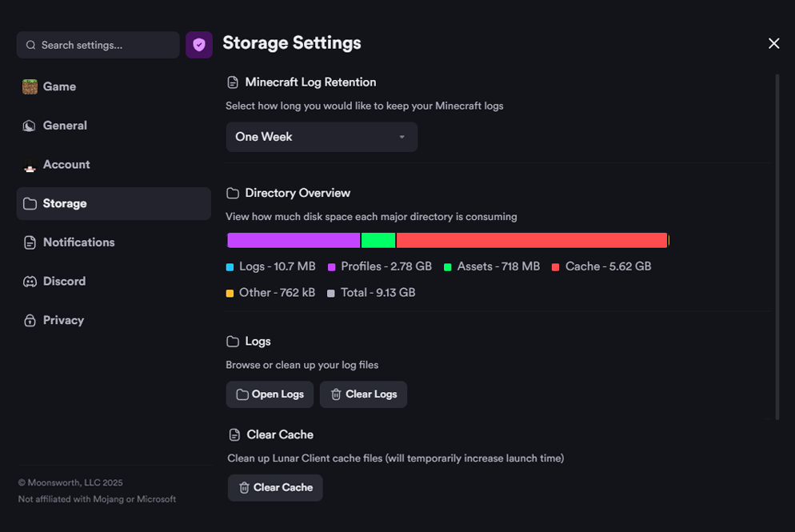Image resolution: width=795 pixels, height=532 pixels.
Task: Click the red Cache legend swatch
Action: (556, 267)
